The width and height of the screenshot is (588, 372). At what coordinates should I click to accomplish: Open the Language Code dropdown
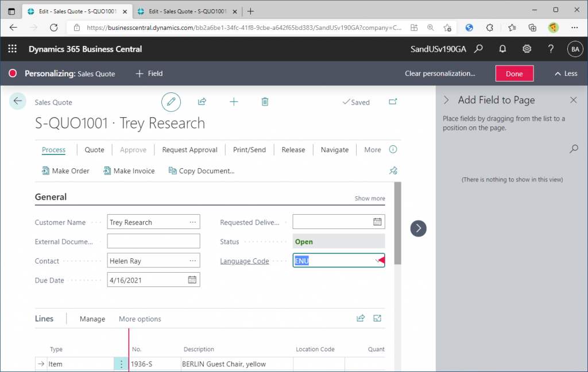(378, 261)
